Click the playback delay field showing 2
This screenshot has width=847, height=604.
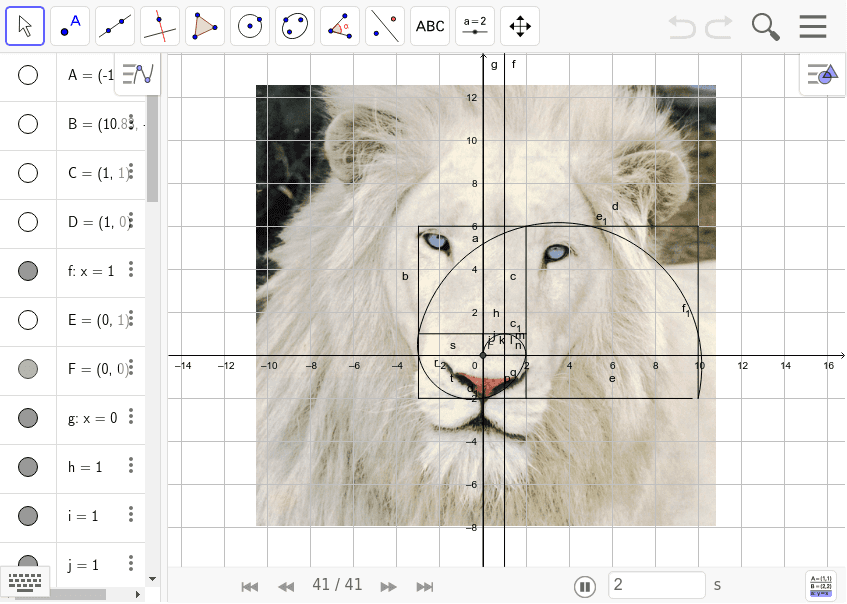point(657,585)
